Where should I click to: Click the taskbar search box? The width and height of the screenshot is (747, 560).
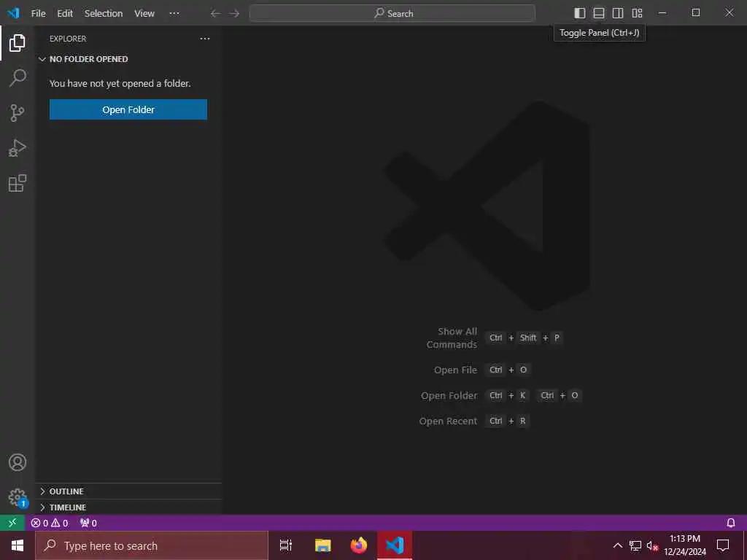tap(152, 545)
